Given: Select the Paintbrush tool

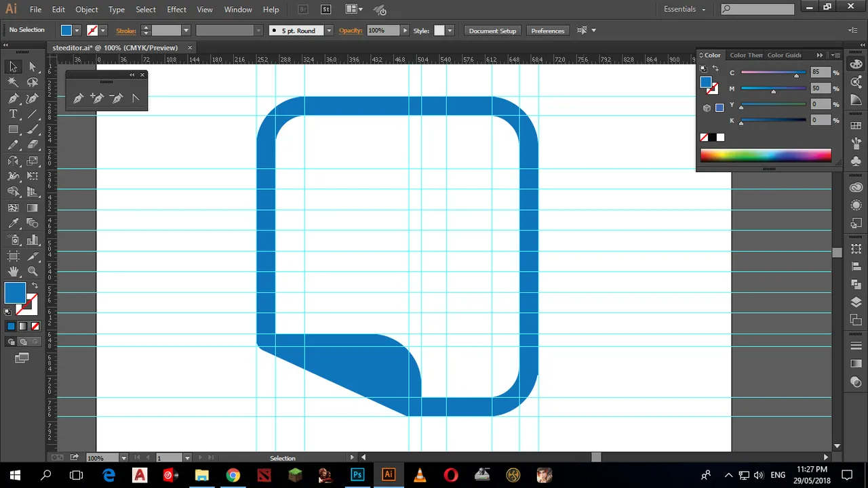Looking at the screenshot, I should click(33, 129).
